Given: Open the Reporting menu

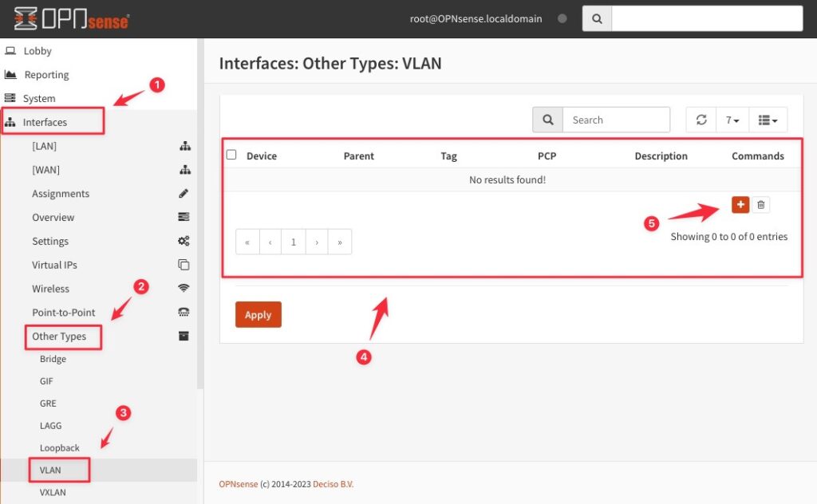Looking at the screenshot, I should [46, 74].
